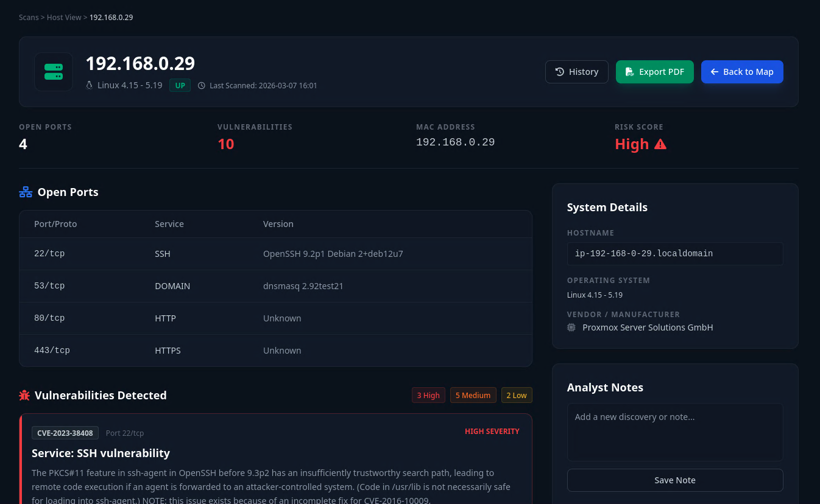
Task: Click the PDF file icon in Export button
Action: click(630, 72)
